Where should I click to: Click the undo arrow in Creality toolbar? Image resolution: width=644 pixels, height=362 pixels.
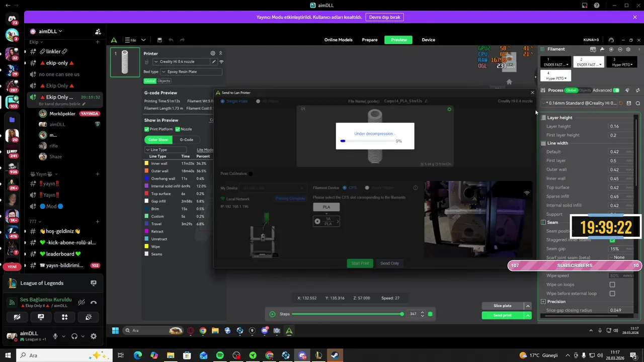pos(171,40)
